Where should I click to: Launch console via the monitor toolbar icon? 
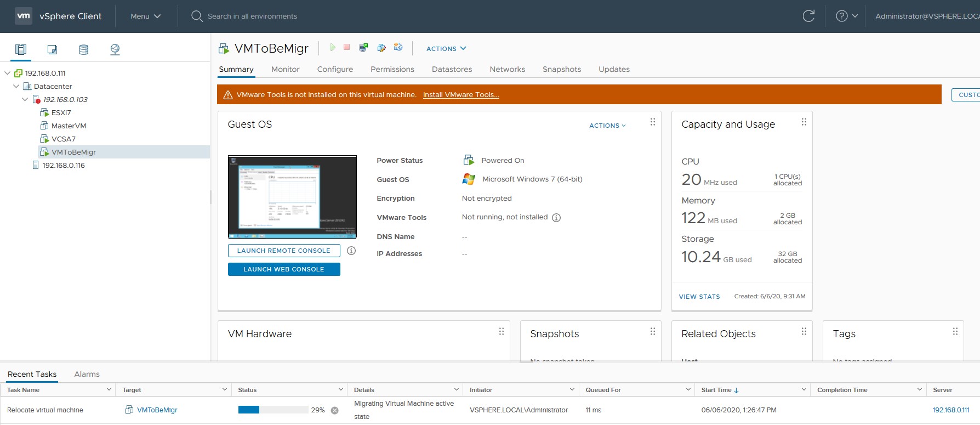363,48
